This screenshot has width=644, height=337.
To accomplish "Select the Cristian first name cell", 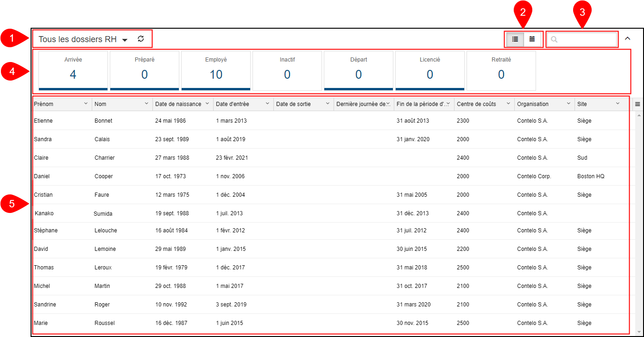I will [x=43, y=195].
